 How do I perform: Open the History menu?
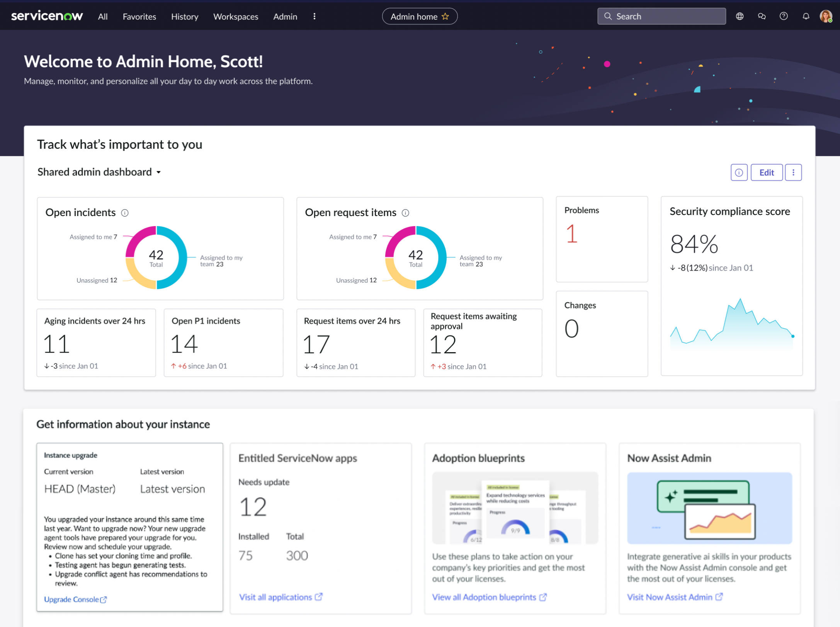pyautogui.click(x=185, y=16)
